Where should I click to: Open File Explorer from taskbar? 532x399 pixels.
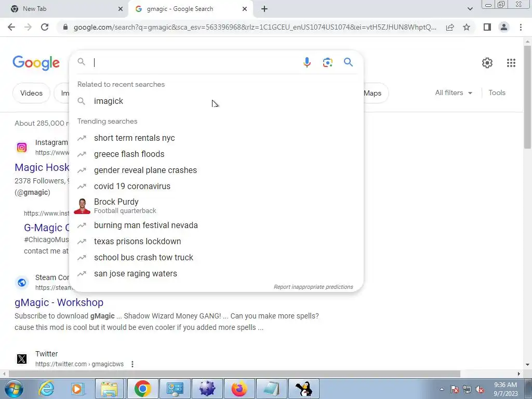pyautogui.click(x=109, y=389)
